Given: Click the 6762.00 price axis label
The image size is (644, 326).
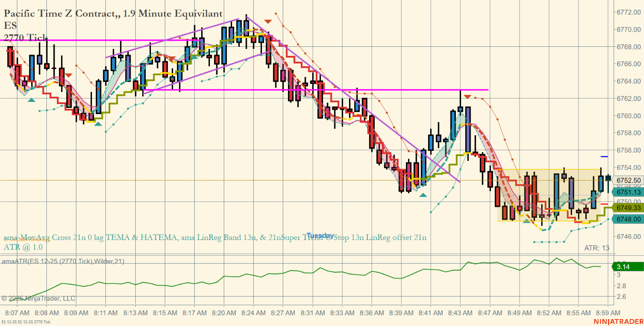Looking at the screenshot, I should pyautogui.click(x=630, y=98).
